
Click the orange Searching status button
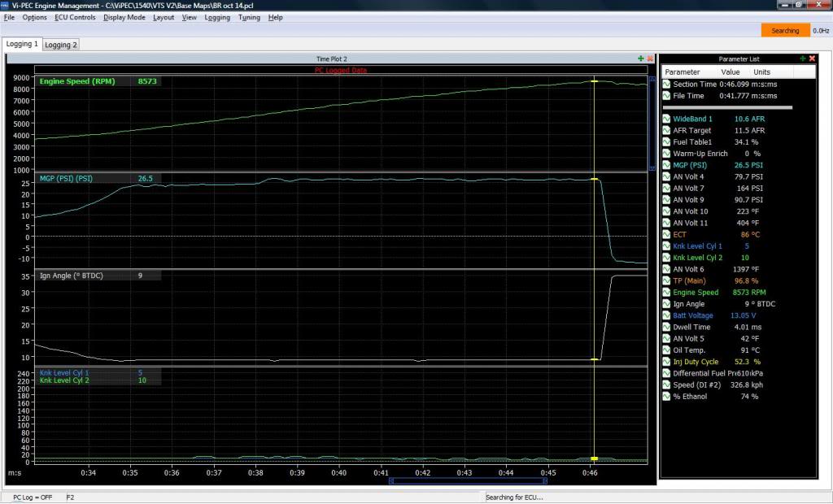tap(785, 31)
